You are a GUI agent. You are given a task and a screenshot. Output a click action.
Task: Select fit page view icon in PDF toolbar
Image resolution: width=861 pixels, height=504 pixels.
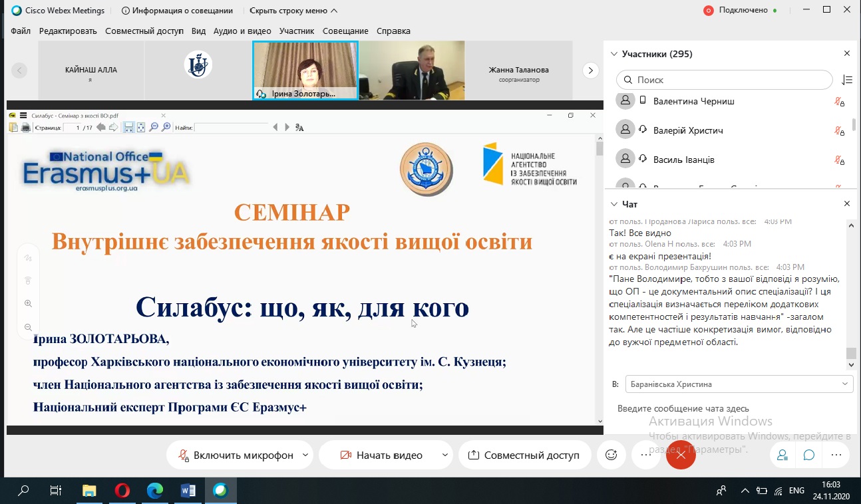[141, 128]
